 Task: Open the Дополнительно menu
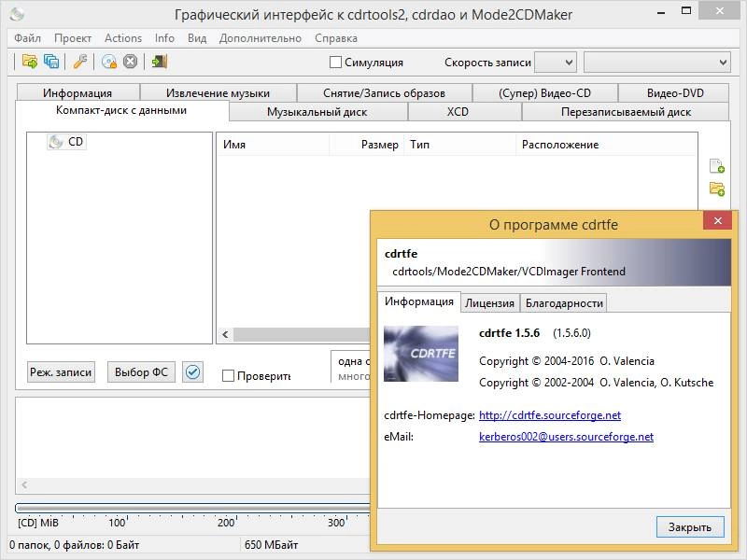tap(261, 38)
